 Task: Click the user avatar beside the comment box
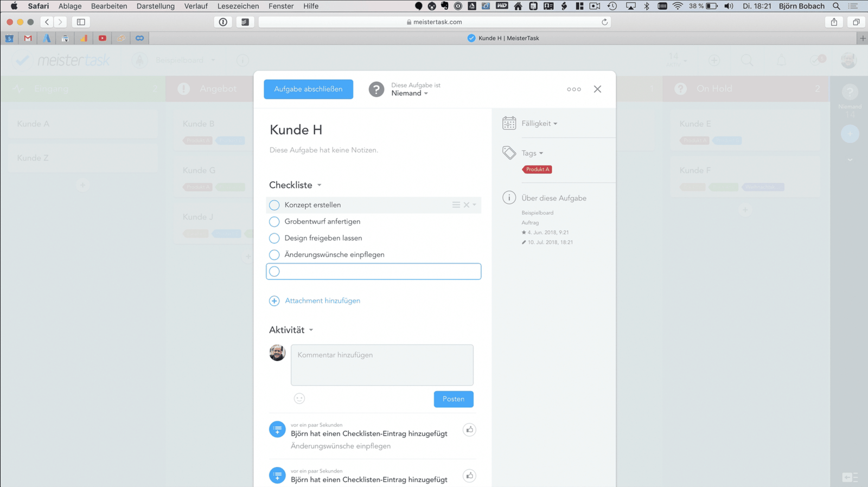point(277,353)
